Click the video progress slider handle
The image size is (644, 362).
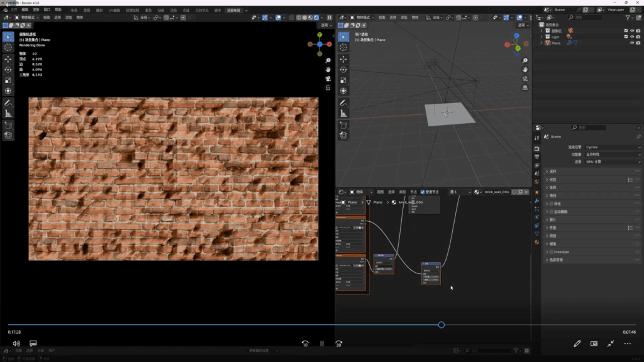[x=441, y=325]
